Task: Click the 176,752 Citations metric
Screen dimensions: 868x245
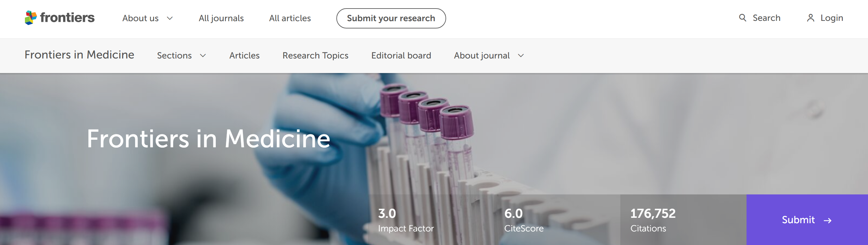Action: pos(653,220)
